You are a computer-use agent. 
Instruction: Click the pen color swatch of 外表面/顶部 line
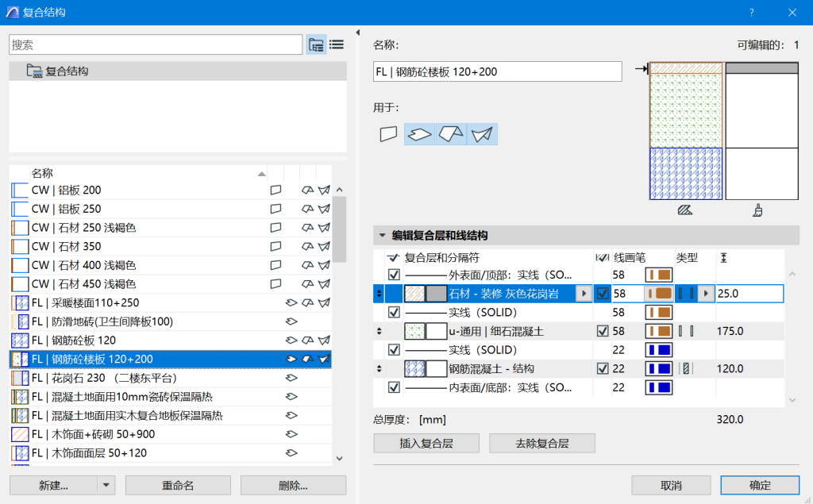coord(658,275)
